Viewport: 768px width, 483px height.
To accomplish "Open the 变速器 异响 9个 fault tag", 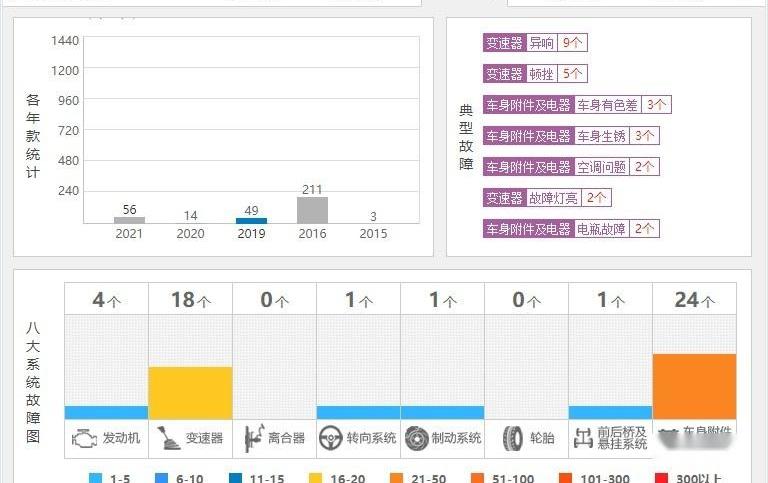I will click(535, 43).
